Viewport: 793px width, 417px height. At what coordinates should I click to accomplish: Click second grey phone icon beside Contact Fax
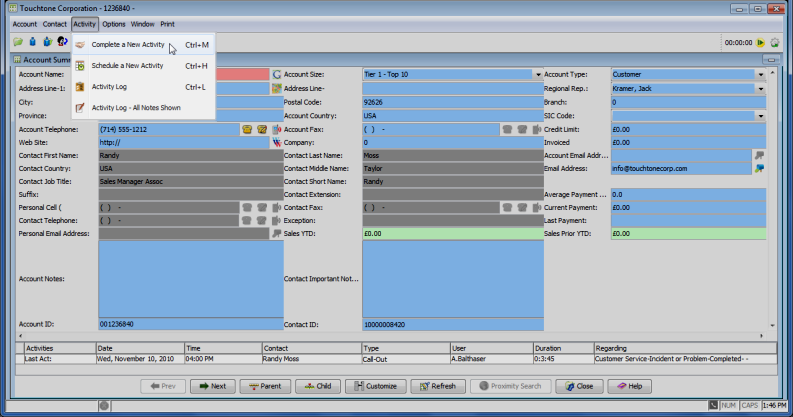click(x=522, y=207)
